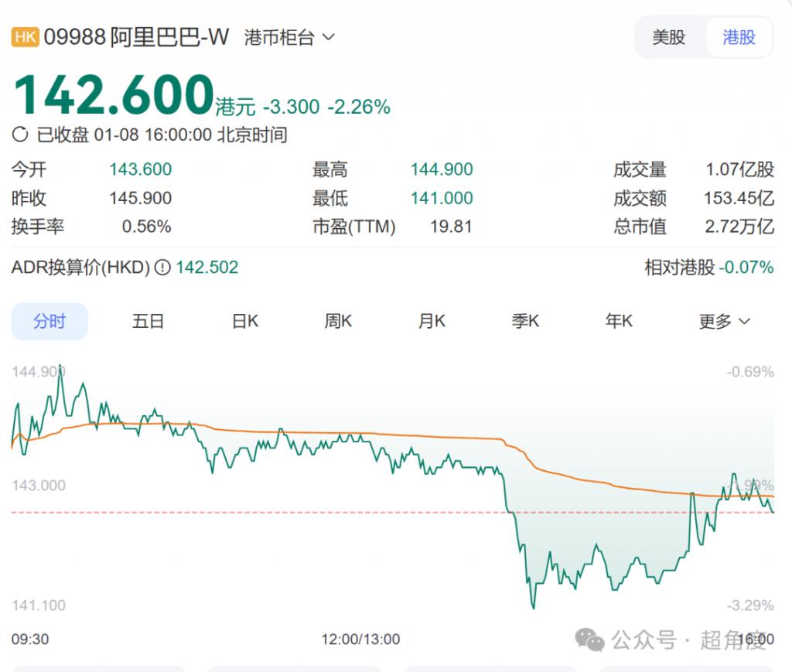Click the 12:00/13:00 time axis label
Viewport: 792px width, 672px height.
tap(360, 640)
